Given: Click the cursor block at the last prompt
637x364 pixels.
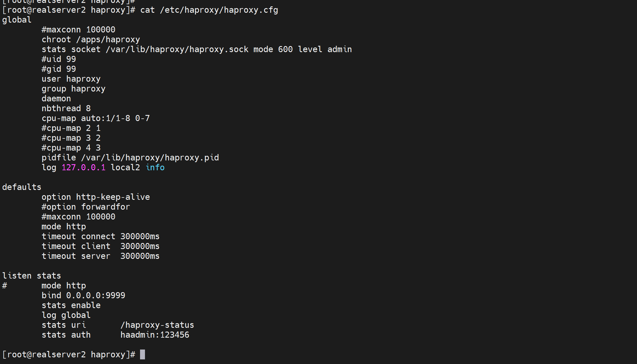Looking at the screenshot, I should tap(142, 354).
